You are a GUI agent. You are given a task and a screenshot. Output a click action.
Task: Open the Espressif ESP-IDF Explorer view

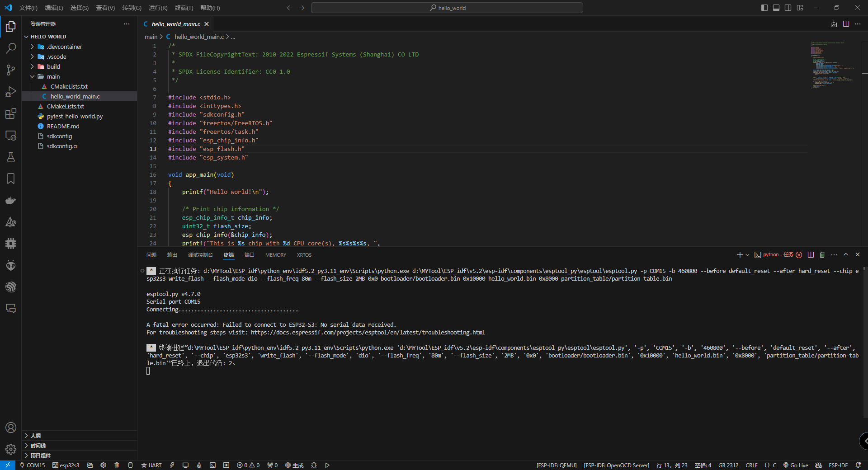pos(11,287)
